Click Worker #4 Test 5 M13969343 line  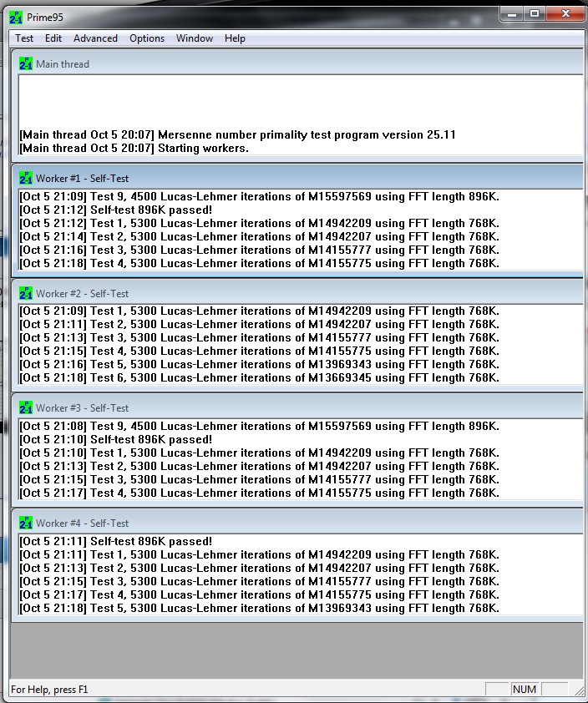259,609
